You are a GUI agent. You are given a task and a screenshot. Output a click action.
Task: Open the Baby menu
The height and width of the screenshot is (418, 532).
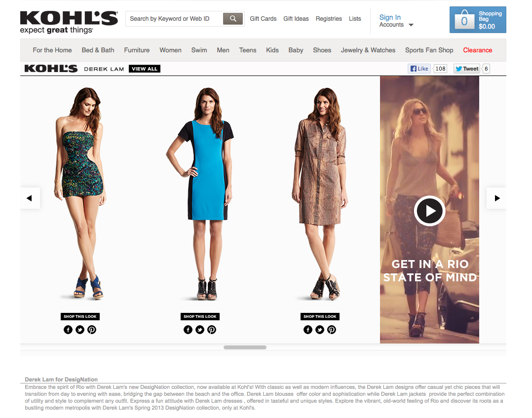pyautogui.click(x=296, y=50)
